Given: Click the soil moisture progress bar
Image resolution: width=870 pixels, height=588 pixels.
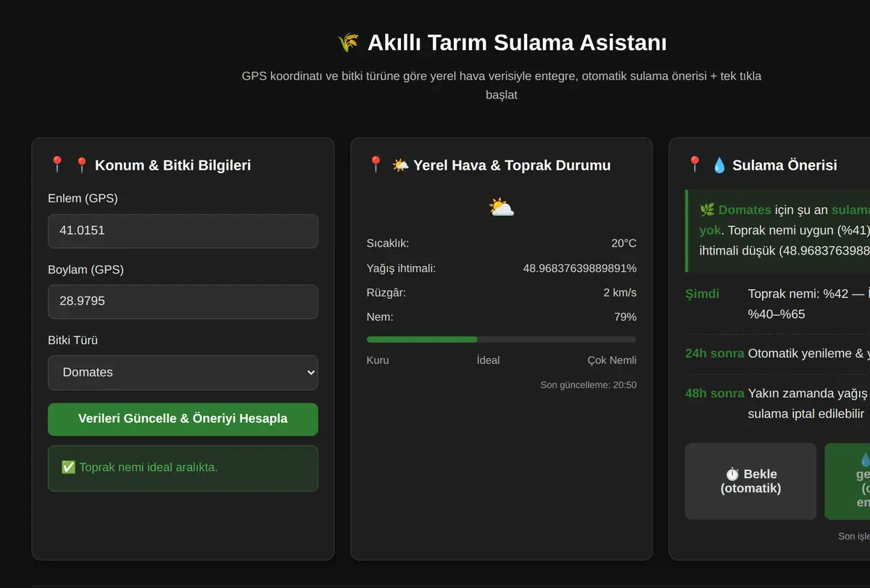Looking at the screenshot, I should click(x=502, y=339).
